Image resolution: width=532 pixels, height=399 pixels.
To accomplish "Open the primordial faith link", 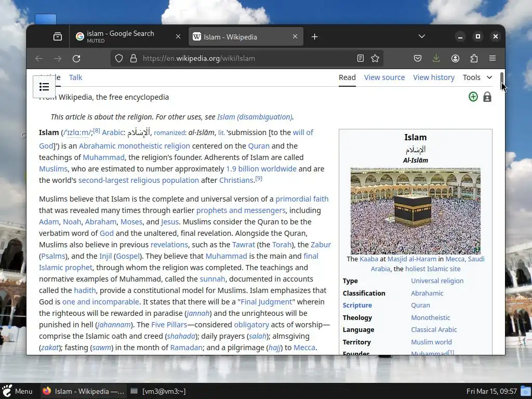I will pyautogui.click(x=302, y=199).
